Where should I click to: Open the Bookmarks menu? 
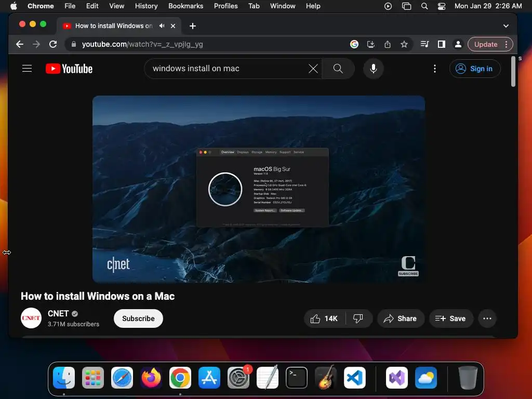tap(185, 6)
